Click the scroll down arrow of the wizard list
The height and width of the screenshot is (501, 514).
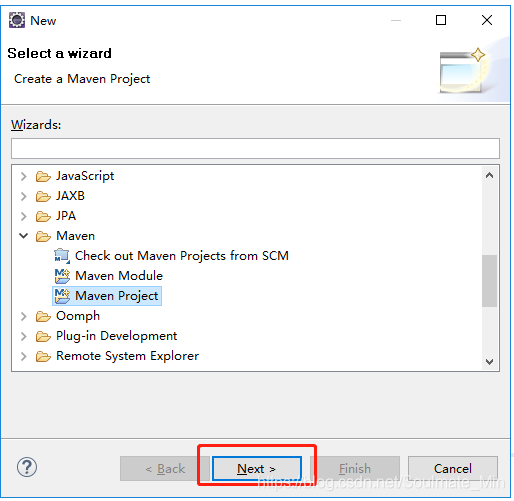[x=489, y=361]
